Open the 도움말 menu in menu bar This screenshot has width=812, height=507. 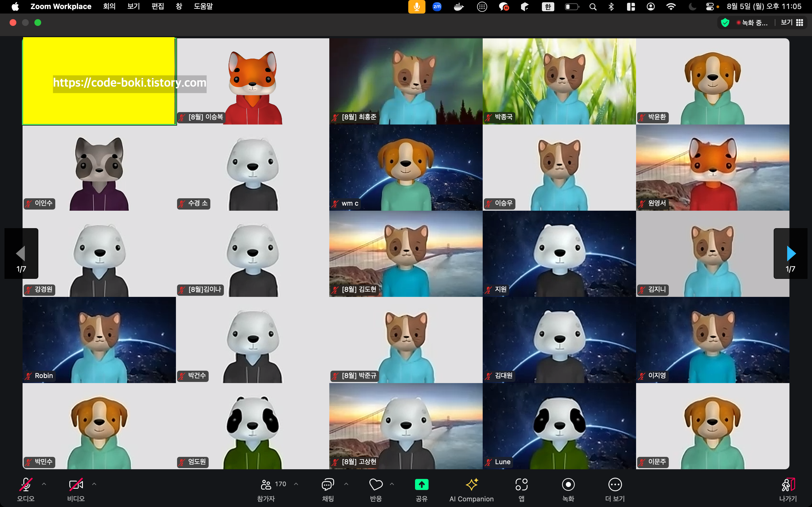tap(203, 6)
